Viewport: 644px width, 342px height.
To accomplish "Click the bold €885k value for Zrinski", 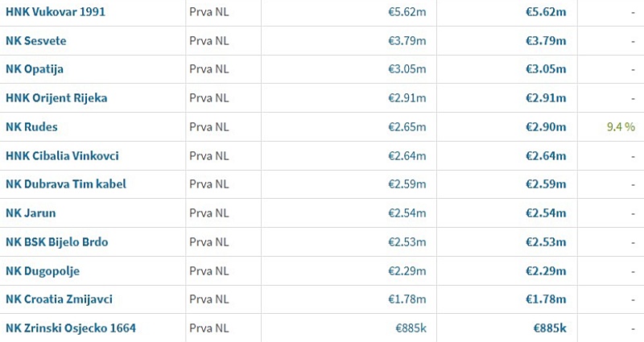I will [550, 328].
